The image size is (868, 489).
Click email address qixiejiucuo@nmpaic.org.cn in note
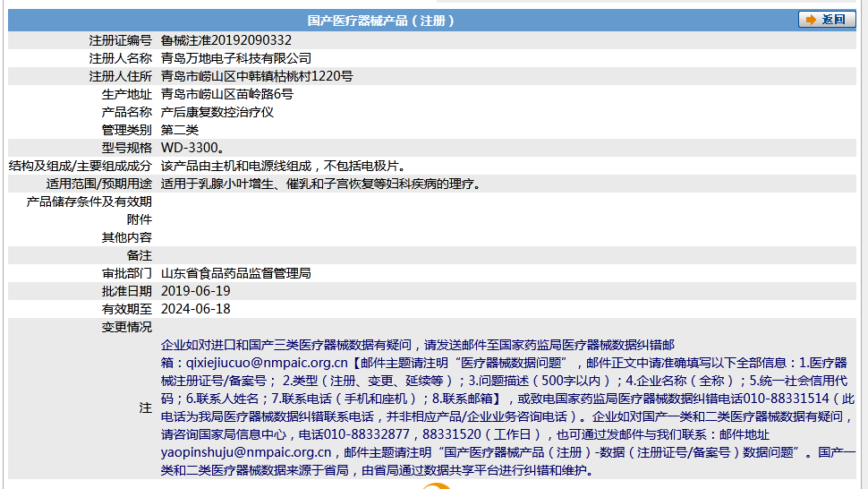(267, 363)
